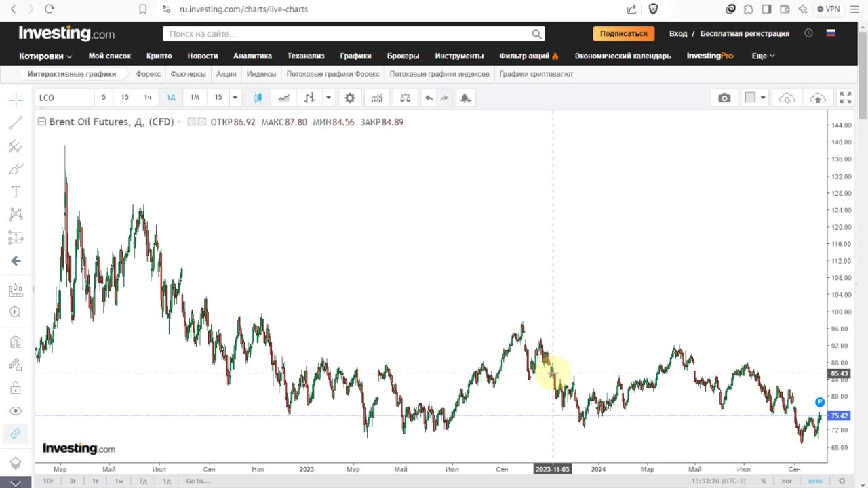
Task: Click the Go to... button
Action: (x=197, y=481)
